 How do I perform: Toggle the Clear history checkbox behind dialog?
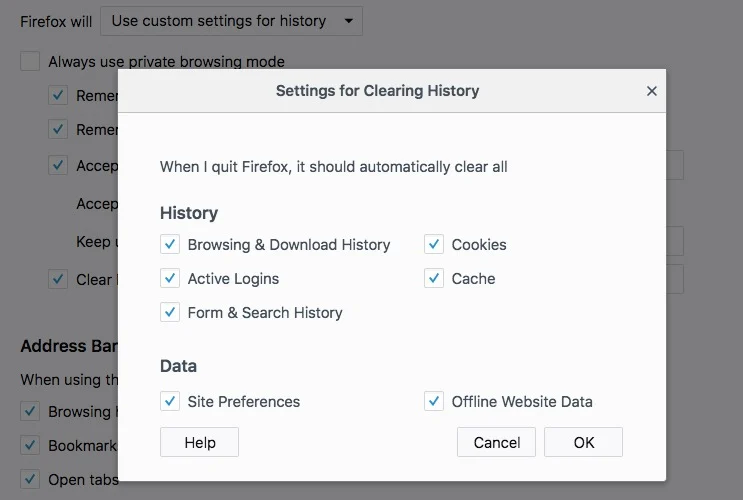[59, 279]
